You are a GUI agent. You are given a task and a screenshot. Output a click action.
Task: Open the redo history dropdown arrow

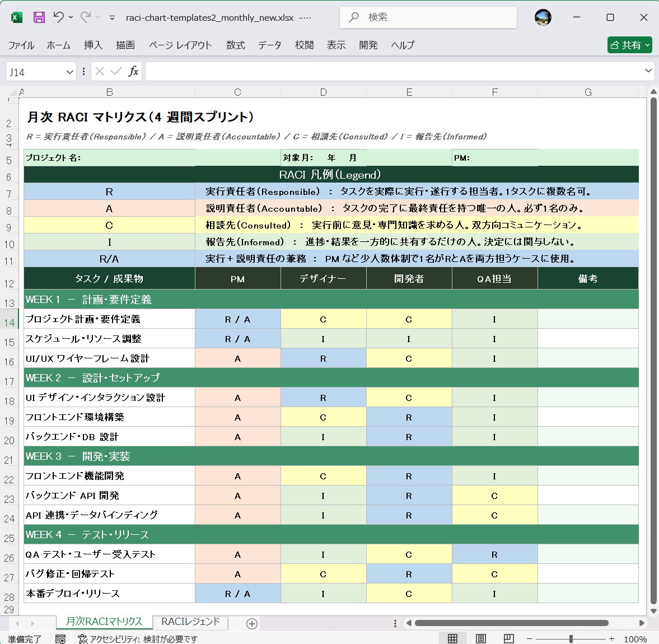98,17
